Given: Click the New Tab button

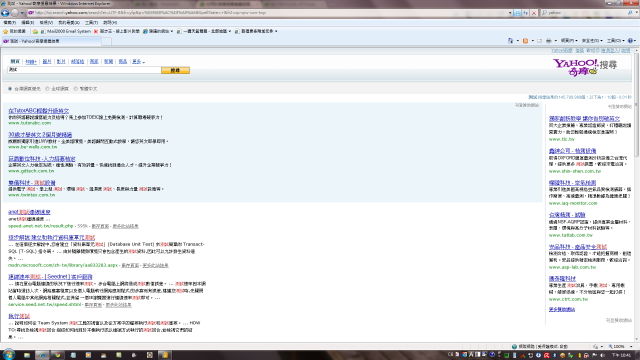Looking at the screenshot, I should (106, 41).
